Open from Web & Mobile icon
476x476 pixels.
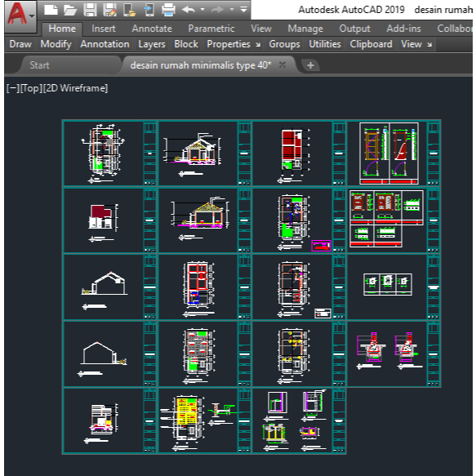tap(129, 10)
